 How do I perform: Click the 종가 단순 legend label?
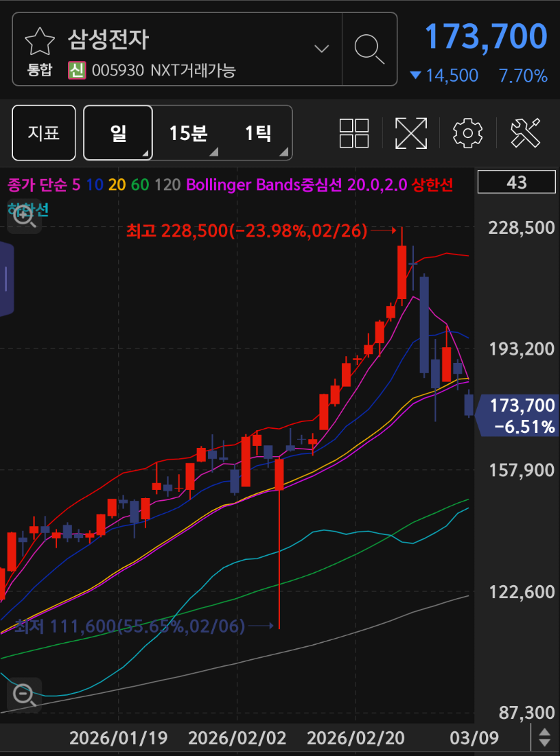tap(38, 185)
